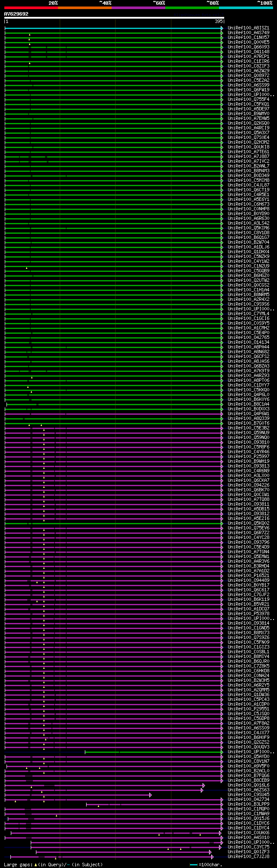The image size is (277, 868).
Task: Select the UniRef100_C6H673 label
Action: tap(248, 204)
